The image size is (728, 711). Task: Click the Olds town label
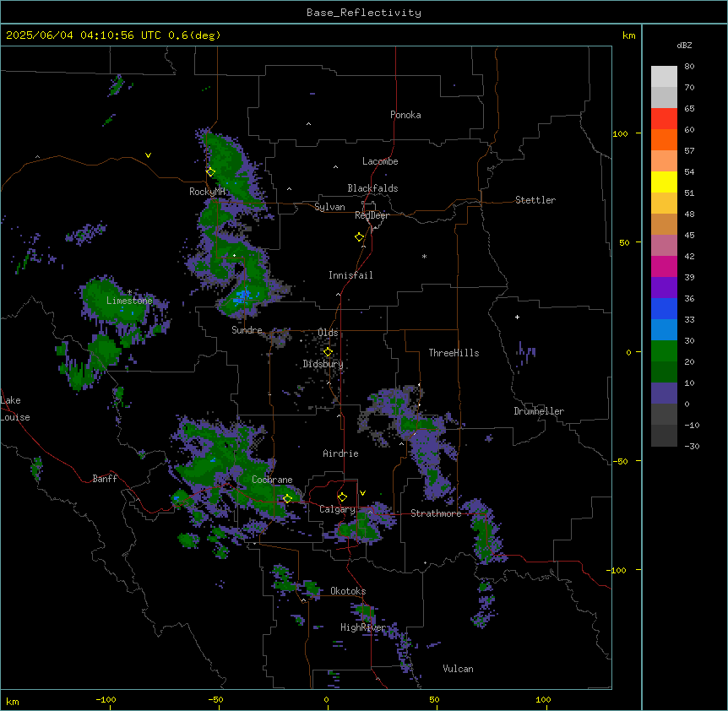328,333
